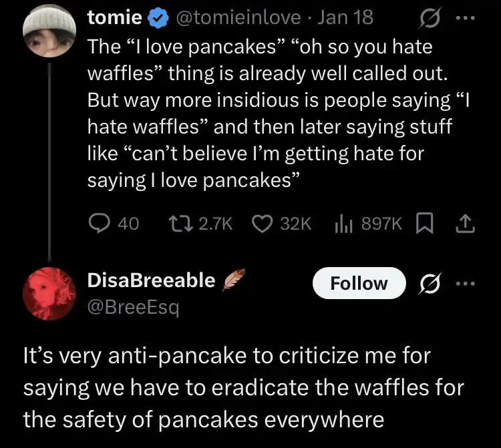Open the Jan 18 timestamp link
Image resolution: width=501 pixels, height=448 pixels.
click(x=350, y=19)
